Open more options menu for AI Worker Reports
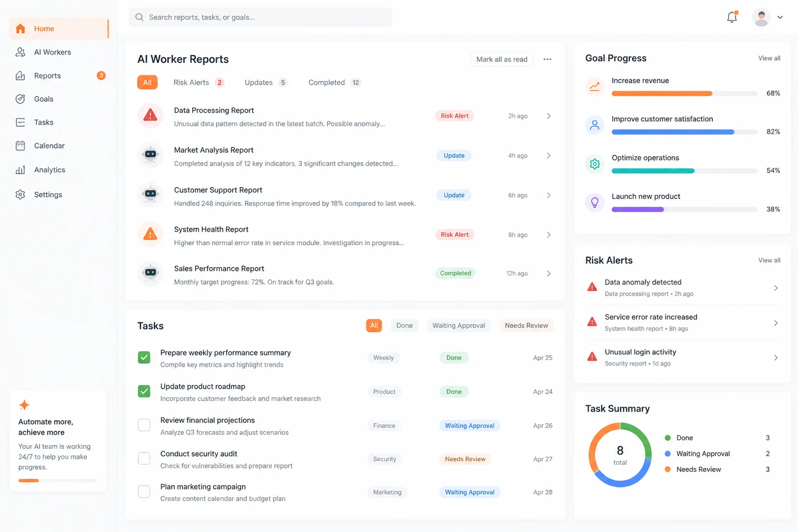This screenshot has height=532, width=798. 547,59
